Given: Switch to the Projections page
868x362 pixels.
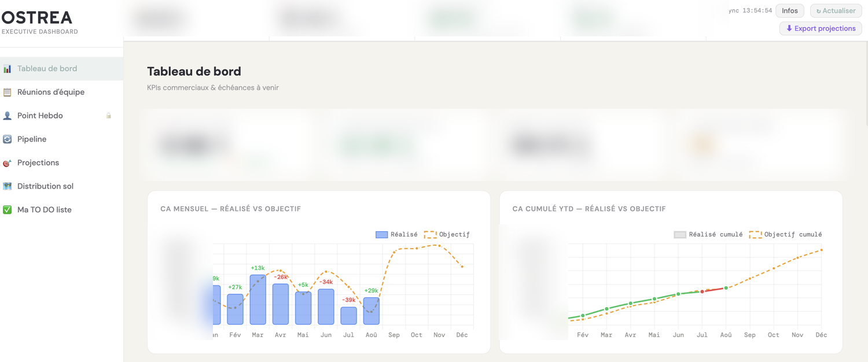Looking at the screenshot, I should 61,163.
